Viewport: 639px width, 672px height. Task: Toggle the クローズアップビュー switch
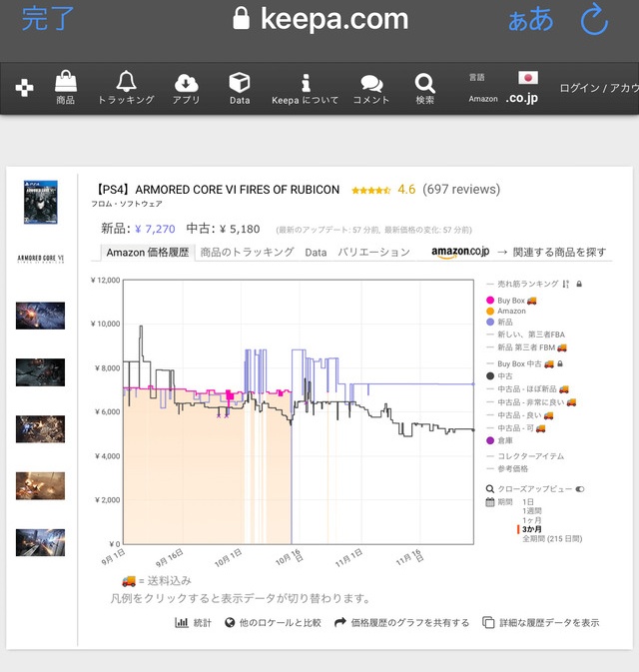pos(579,489)
